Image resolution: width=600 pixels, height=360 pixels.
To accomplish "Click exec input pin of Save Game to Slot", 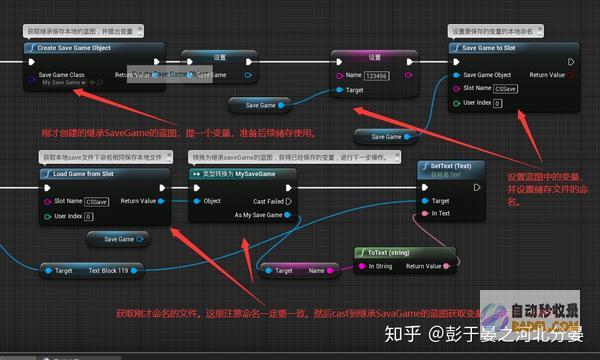I will [x=456, y=62].
